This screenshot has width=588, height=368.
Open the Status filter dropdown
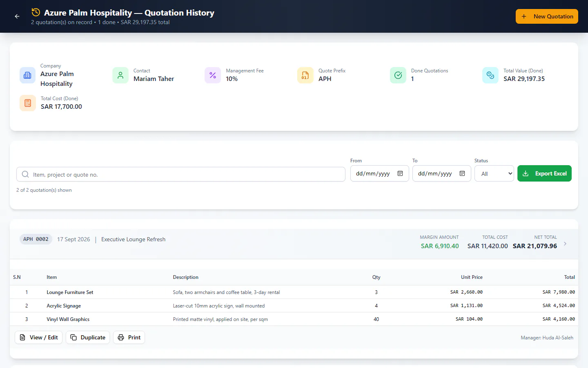pos(494,173)
